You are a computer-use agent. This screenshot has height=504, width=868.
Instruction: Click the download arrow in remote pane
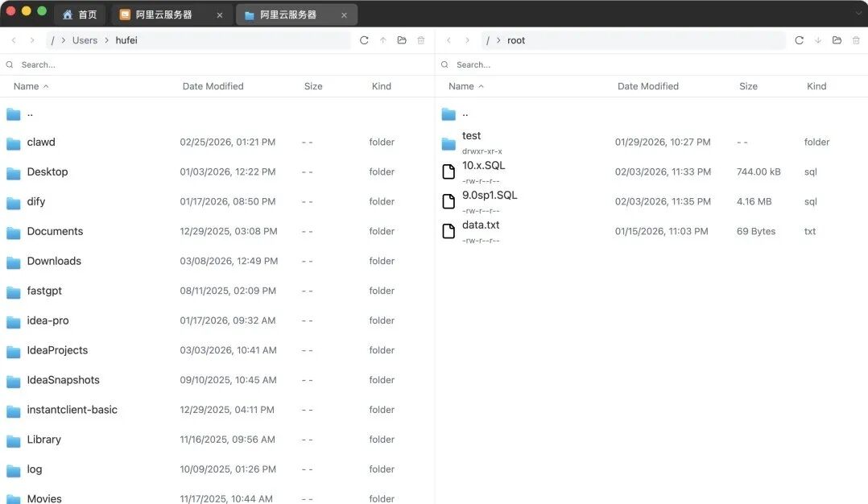(x=818, y=40)
